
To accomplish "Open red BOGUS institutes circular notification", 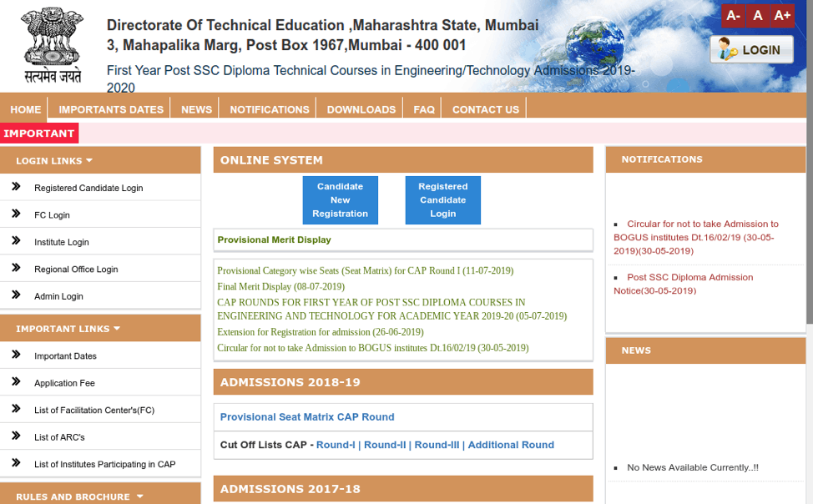I will 696,238.
